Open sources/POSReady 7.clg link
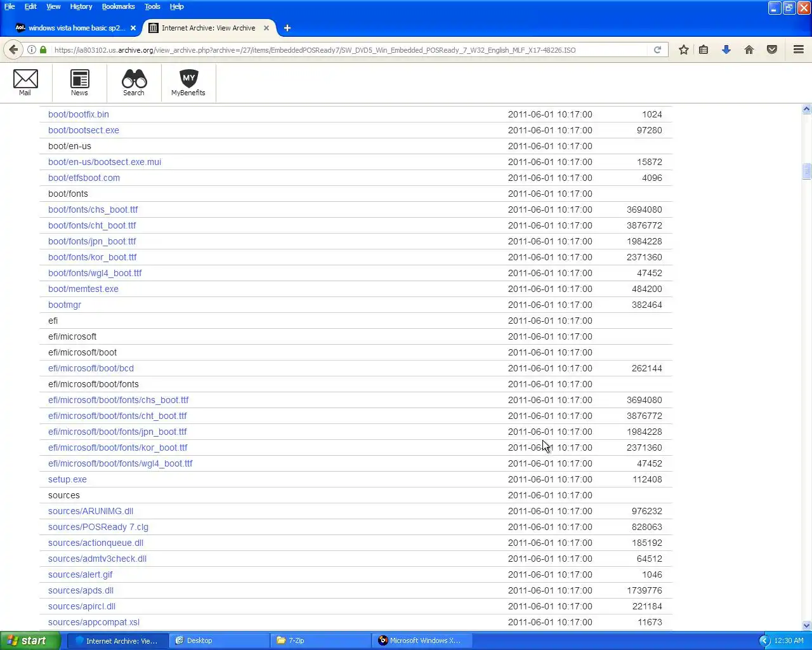The image size is (812, 650). [98, 527]
